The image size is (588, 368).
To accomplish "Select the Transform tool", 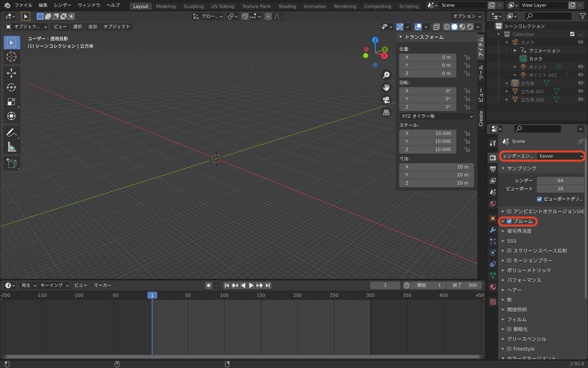I will 11,116.
